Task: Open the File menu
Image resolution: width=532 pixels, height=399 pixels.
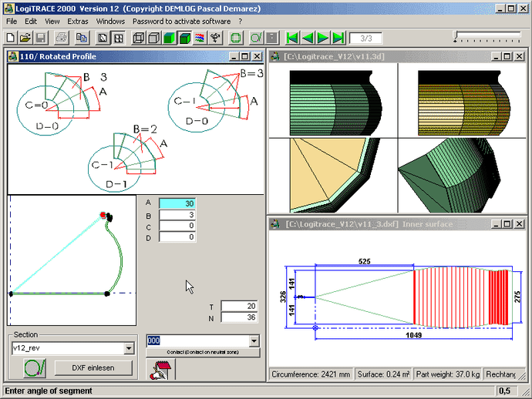Action: (x=12, y=22)
